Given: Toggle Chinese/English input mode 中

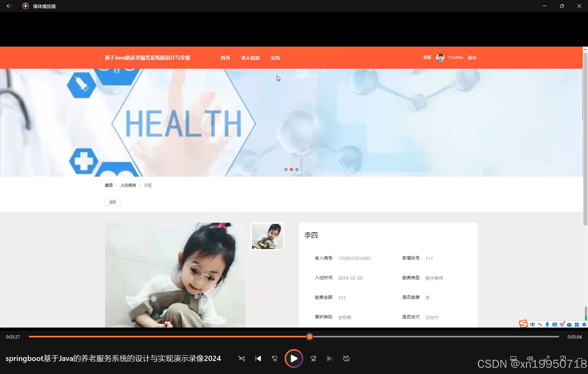Looking at the screenshot, I should tap(533, 324).
